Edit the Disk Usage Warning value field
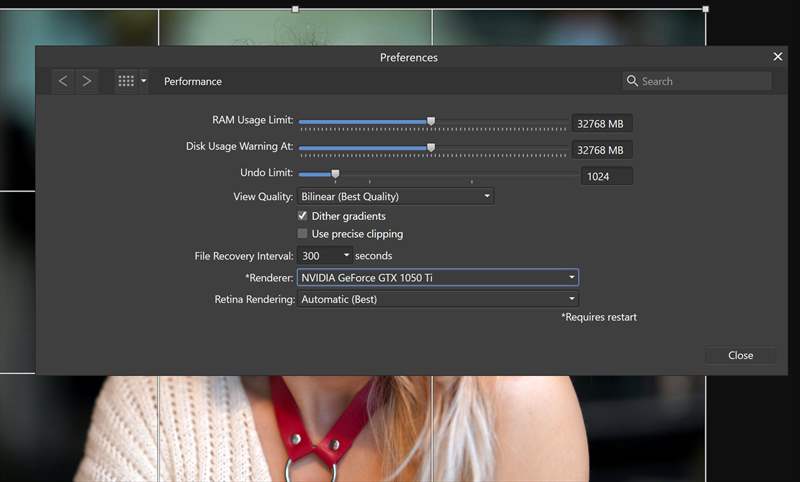The image size is (800, 482). (x=602, y=150)
